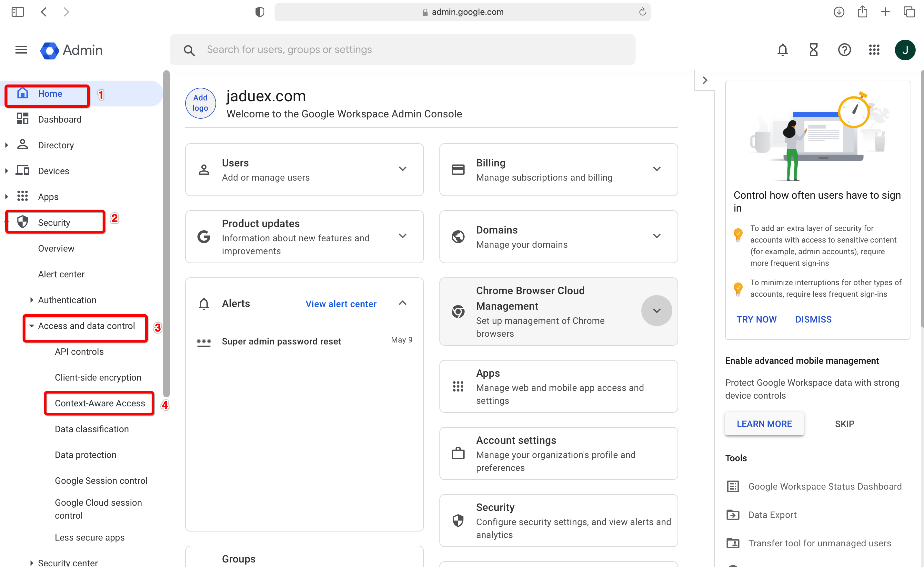Click the Dashboard sidebar icon
This screenshot has height=567, width=924.
(x=23, y=119)
